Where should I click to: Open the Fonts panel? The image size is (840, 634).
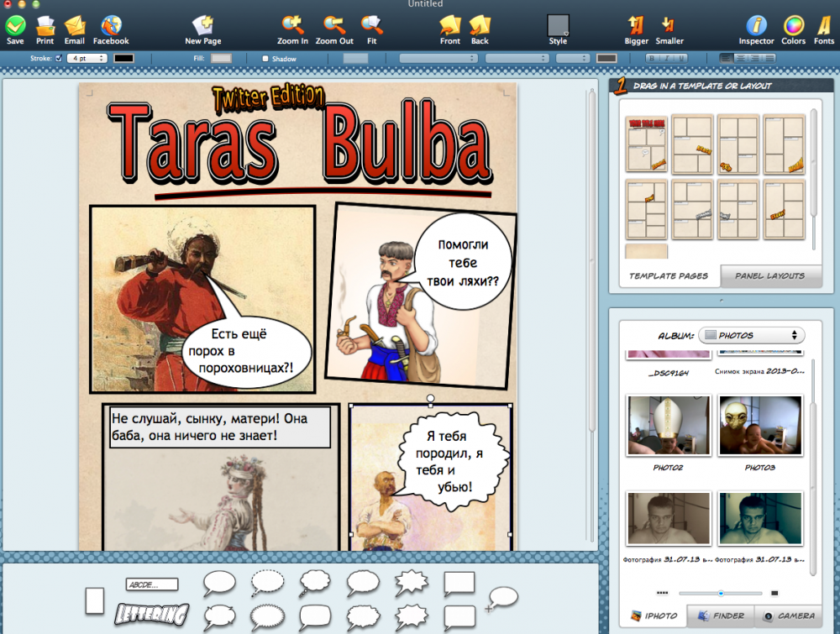pyautogui.click(x=824, y=25)
